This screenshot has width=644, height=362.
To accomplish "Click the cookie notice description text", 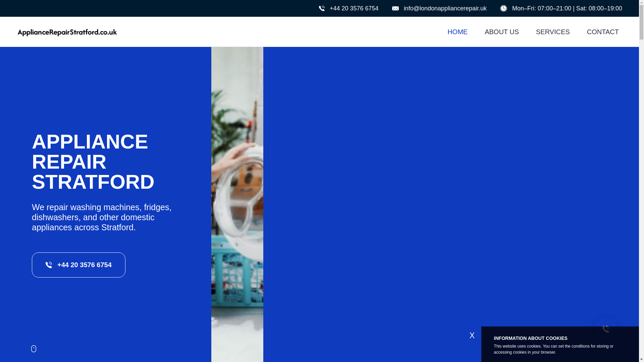I will pyautogui.click(x=553, y=349).
